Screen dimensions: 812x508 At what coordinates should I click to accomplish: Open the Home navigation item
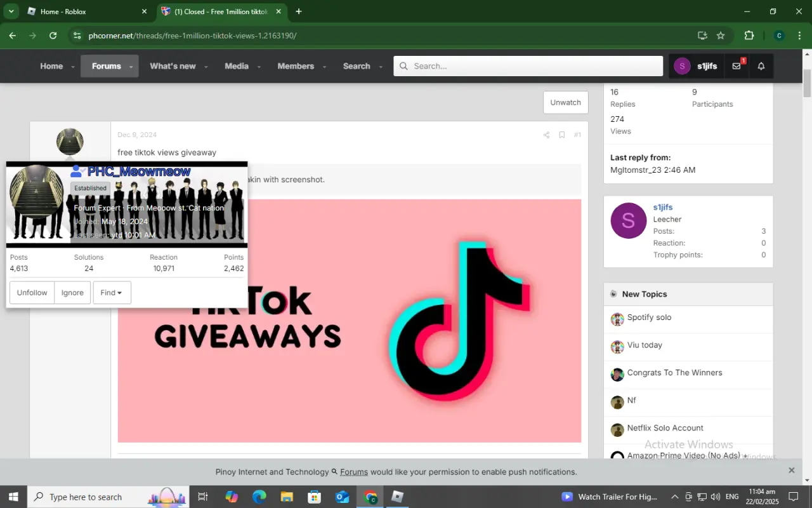(51, 66)
